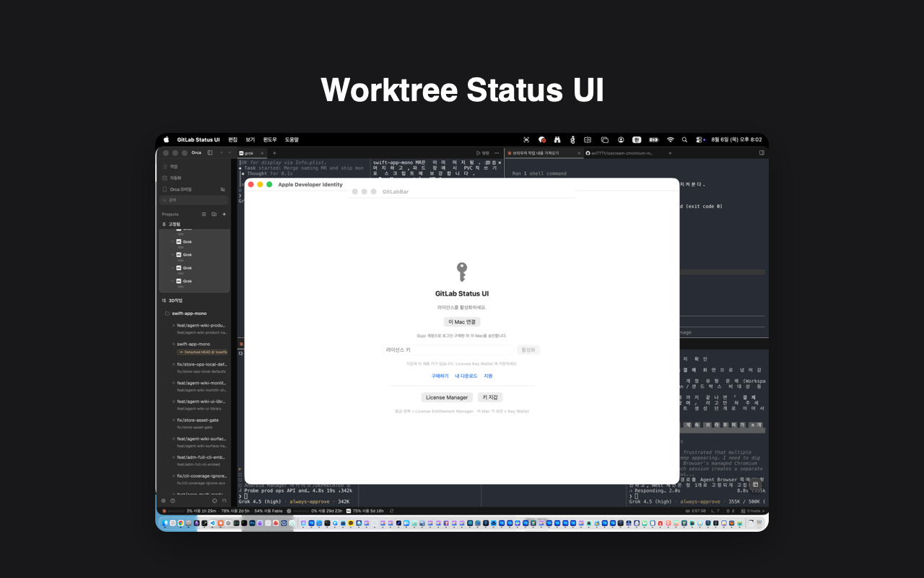Open the GitLab Status UI app menu

pyautogui.click(x=199, y=139)
